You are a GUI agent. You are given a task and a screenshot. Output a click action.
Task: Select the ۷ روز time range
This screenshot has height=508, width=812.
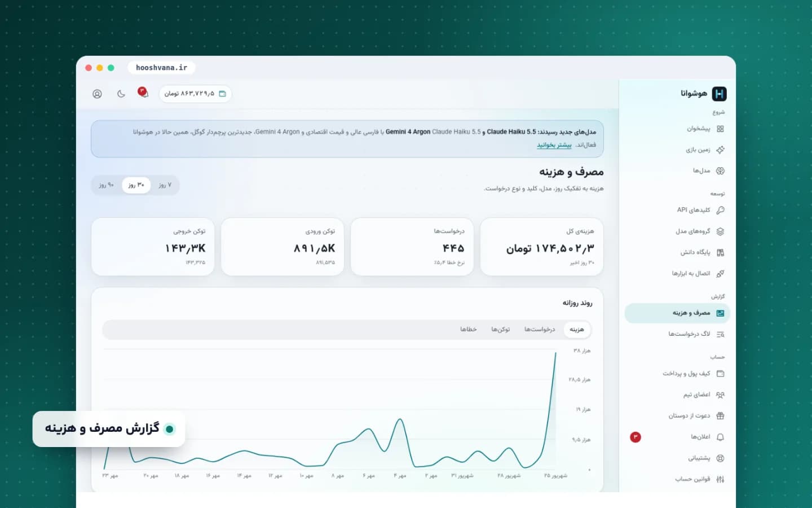pyautogui.click(x=165, y=185)
